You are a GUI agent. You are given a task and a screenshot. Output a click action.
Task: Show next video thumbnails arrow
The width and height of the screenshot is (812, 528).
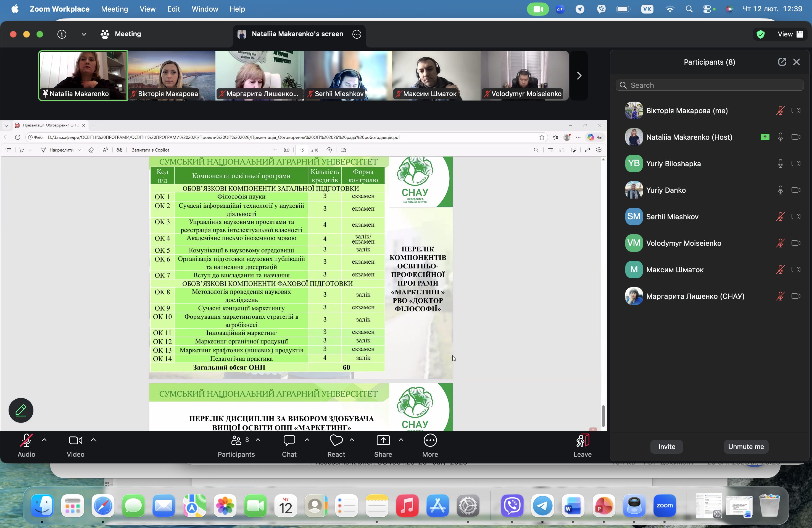coord(579,76)
